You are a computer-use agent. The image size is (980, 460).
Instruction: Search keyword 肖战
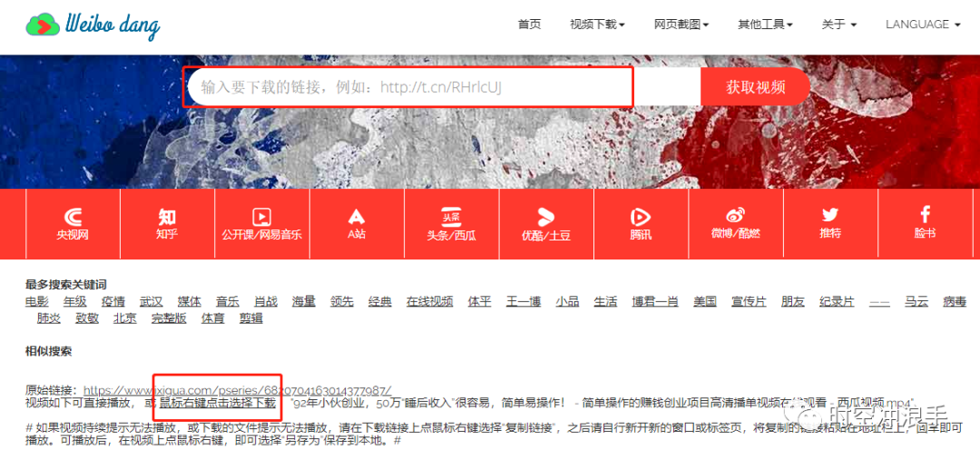tap(266, 301)
